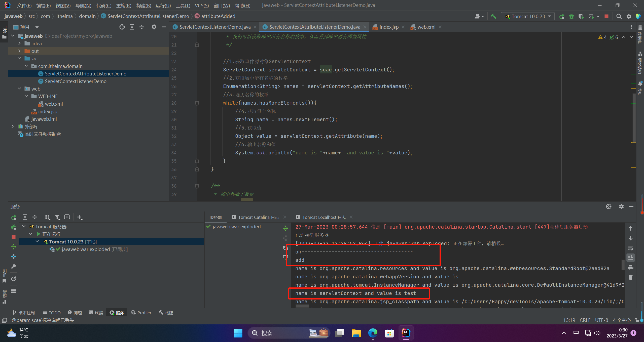Switch to the index.jsp editor tab
Screen dimensions: 644x342
(388, 27)
